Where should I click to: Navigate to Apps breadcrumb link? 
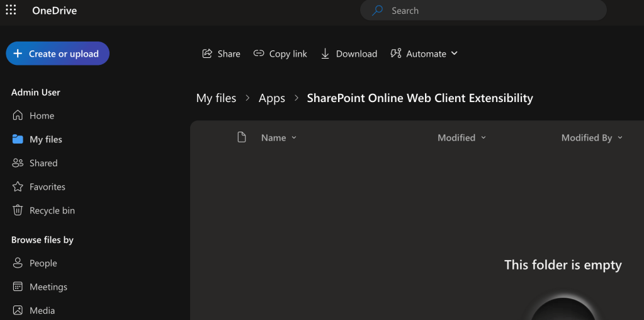point(271,98)
